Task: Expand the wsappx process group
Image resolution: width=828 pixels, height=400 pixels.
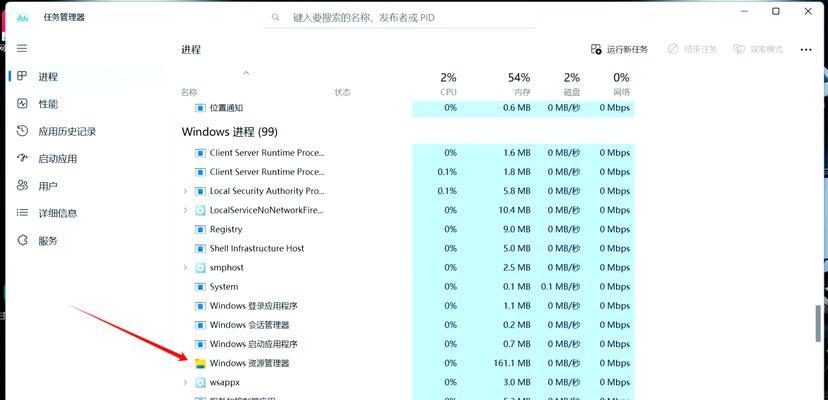Action: 185,382
